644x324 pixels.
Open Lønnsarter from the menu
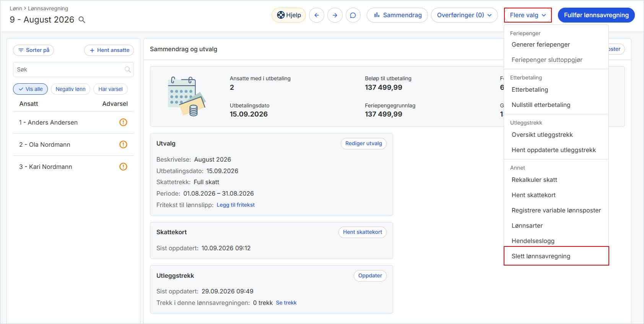(556, 225)
